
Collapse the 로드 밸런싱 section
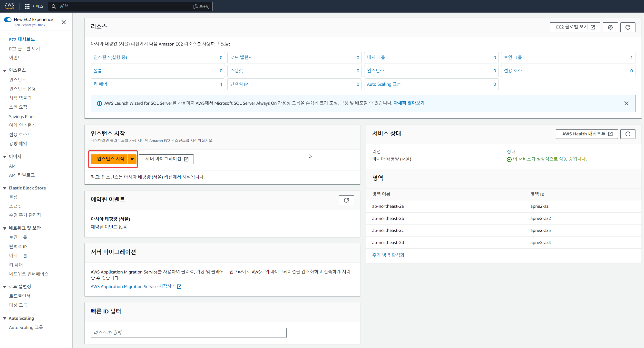[x=4, y=287]
